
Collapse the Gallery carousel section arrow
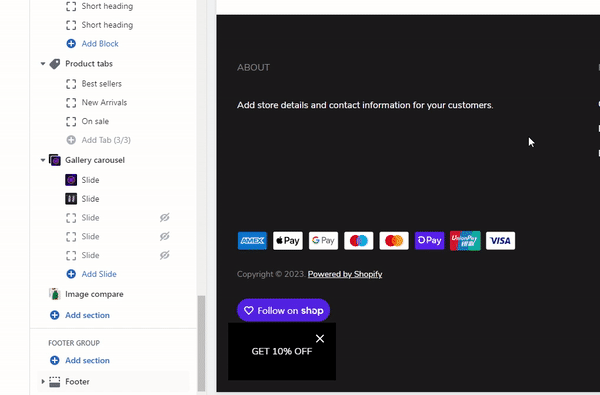43,160
